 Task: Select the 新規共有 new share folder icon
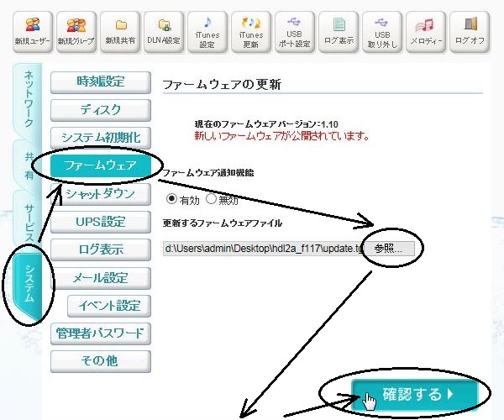pos(120,32)
